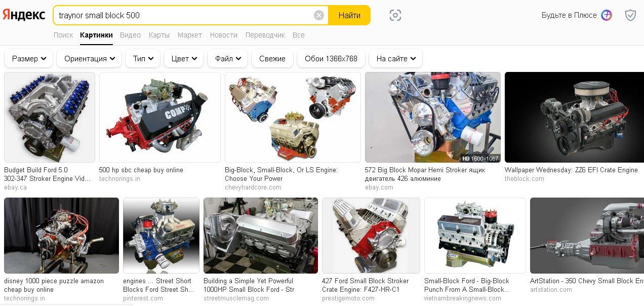The width and height of the screenshot is (644, 306).
Task: Open the Street Short Blocks Ford thumbnail
Action: pos(161,236)
